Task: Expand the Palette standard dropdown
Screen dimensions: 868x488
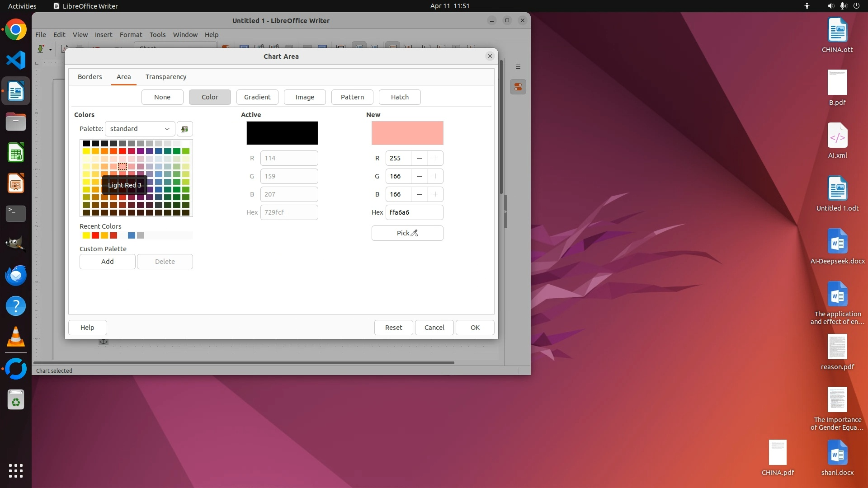Action: [140, 129]
